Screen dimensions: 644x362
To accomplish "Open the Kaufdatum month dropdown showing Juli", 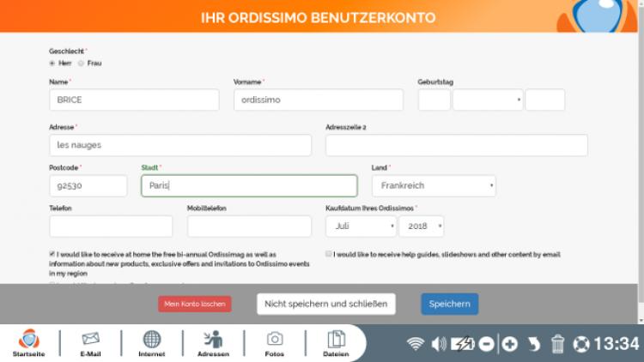I will (361, 226).
